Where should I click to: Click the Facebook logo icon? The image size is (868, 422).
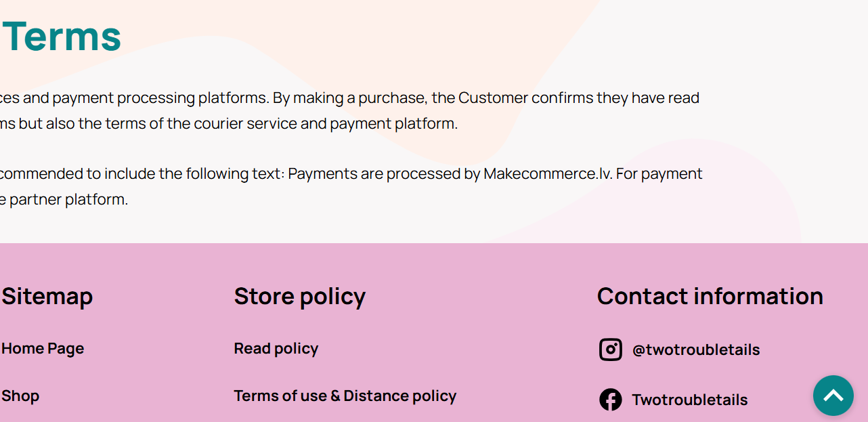(610, 400)
